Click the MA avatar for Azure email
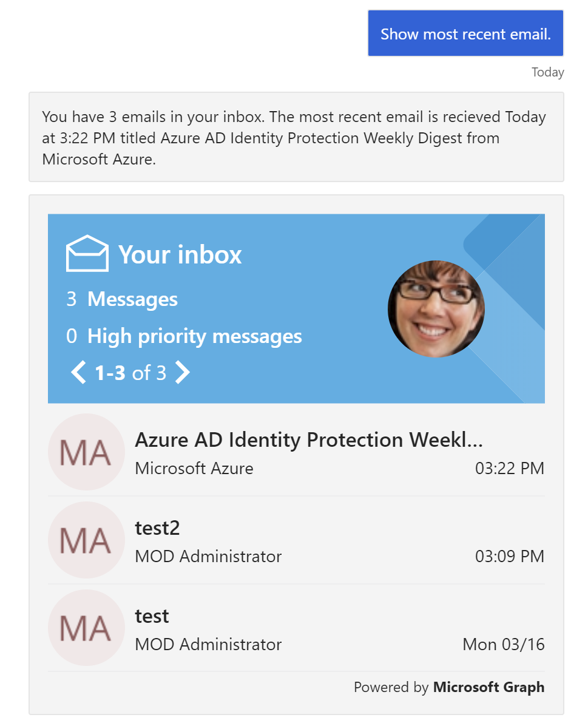 (86, 452)
